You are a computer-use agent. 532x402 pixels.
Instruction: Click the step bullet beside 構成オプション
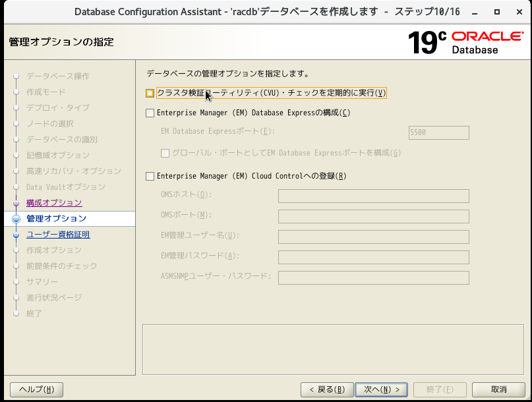[16, 203]
